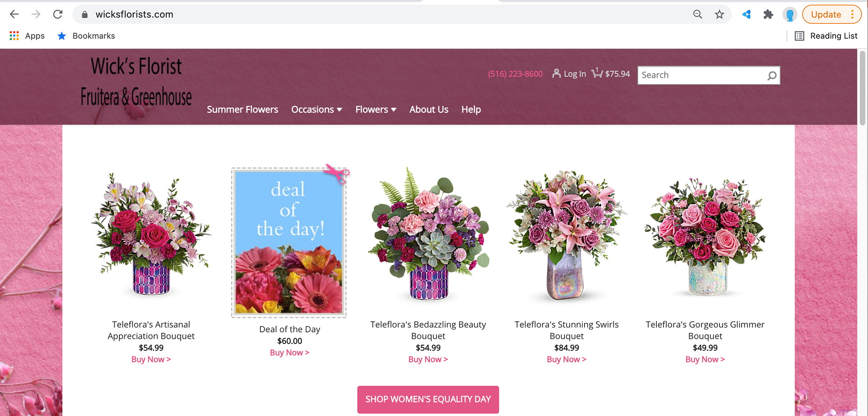Click the browser forward arrow
The width and height of the screenshot is (868, 416).
coord(36,14)
